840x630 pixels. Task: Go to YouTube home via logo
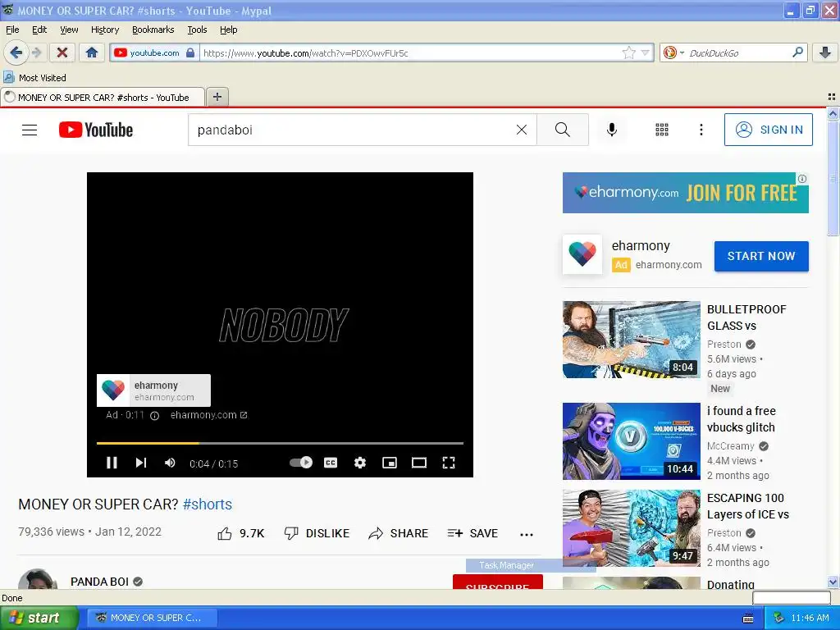click(x=96, y=130)
